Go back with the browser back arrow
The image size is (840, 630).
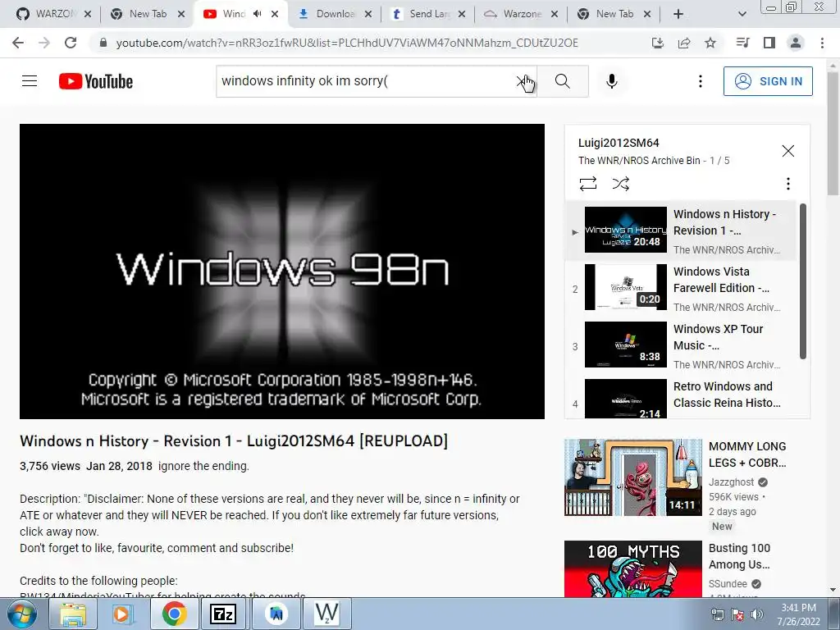point(18,43)
